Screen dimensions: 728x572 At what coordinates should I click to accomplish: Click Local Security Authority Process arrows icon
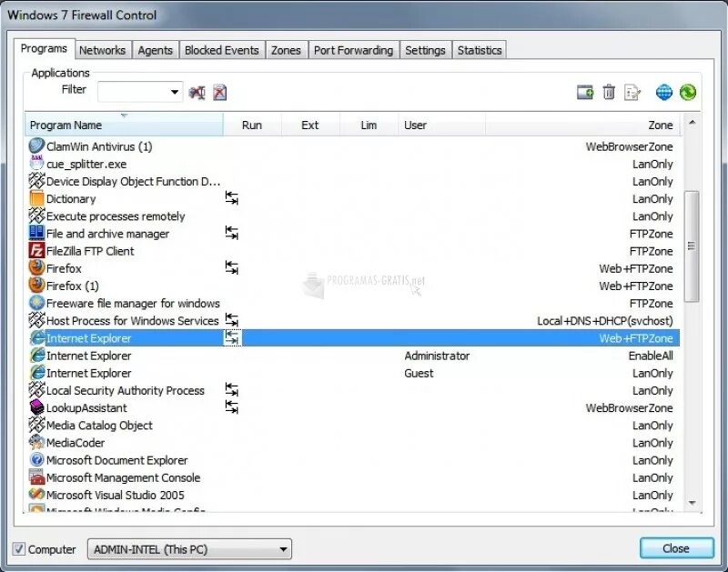click(x=232, y=390)
